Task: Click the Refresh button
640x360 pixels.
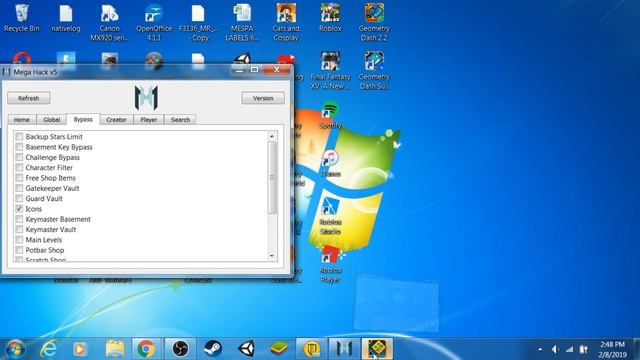Action: (x=29, y=98)
